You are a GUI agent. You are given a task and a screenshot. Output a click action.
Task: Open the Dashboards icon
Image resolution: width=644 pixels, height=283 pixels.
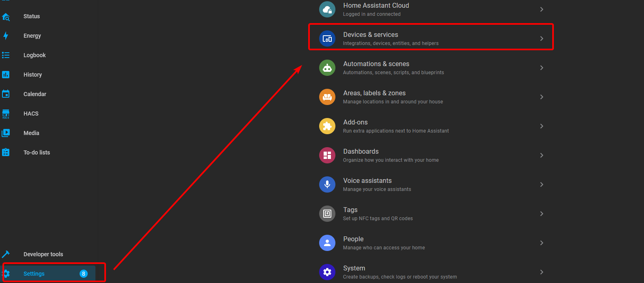point(327,155)
